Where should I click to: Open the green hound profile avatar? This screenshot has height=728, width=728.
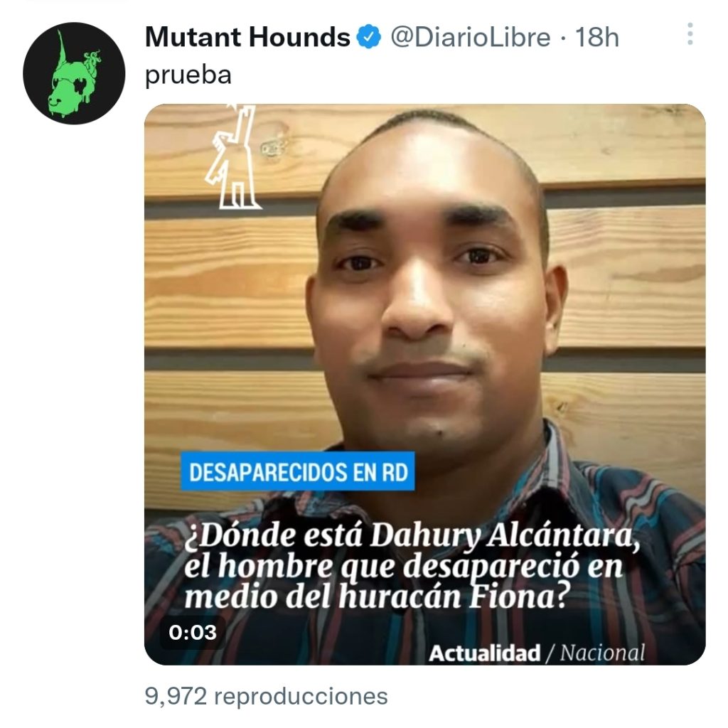(74, 73)
